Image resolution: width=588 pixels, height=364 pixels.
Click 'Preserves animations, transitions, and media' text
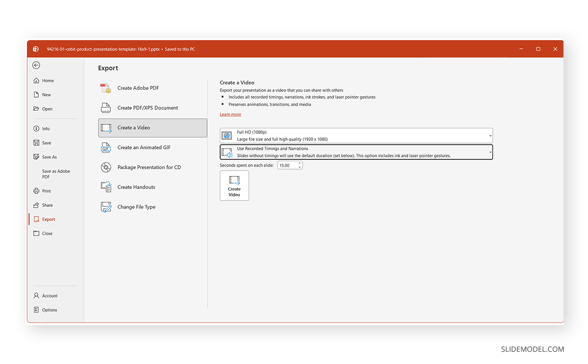269,104
